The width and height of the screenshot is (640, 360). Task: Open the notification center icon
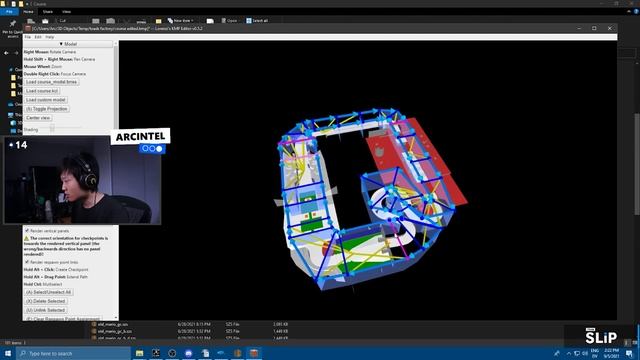(629, 353)
